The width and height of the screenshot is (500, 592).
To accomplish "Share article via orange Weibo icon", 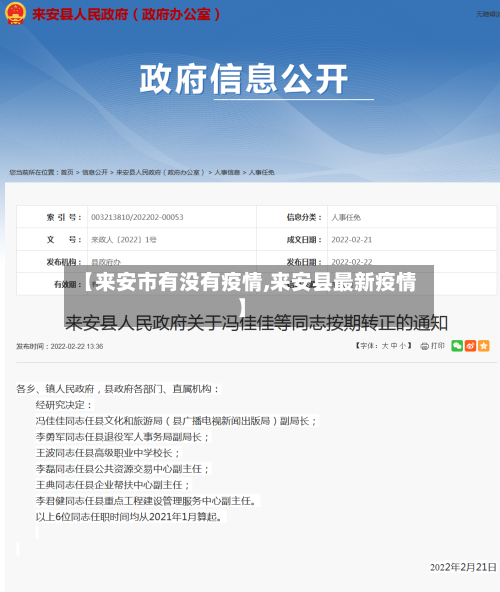I will pyautogui.click(x=471, y=345).
